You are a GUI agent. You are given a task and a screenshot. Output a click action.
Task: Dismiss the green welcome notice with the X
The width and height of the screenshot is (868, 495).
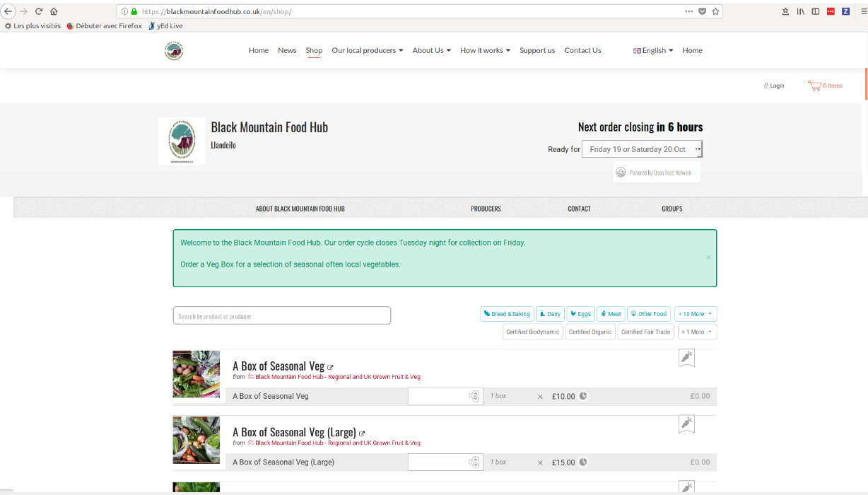708,257
